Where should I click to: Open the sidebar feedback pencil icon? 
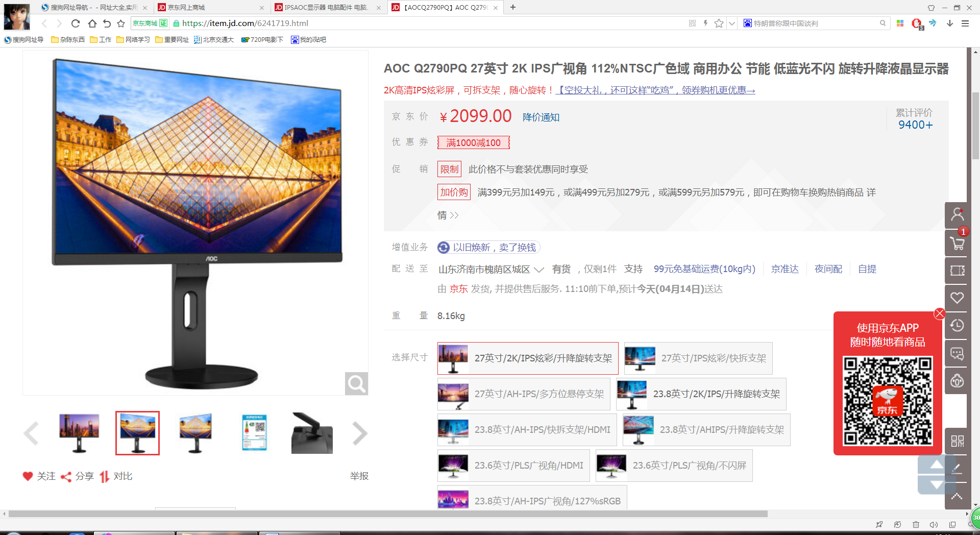pos(957,468)
